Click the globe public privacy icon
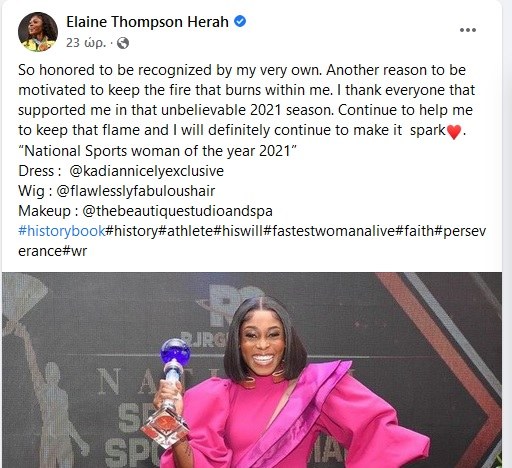This screenshot has width=512, height=468. coord(123,43)
